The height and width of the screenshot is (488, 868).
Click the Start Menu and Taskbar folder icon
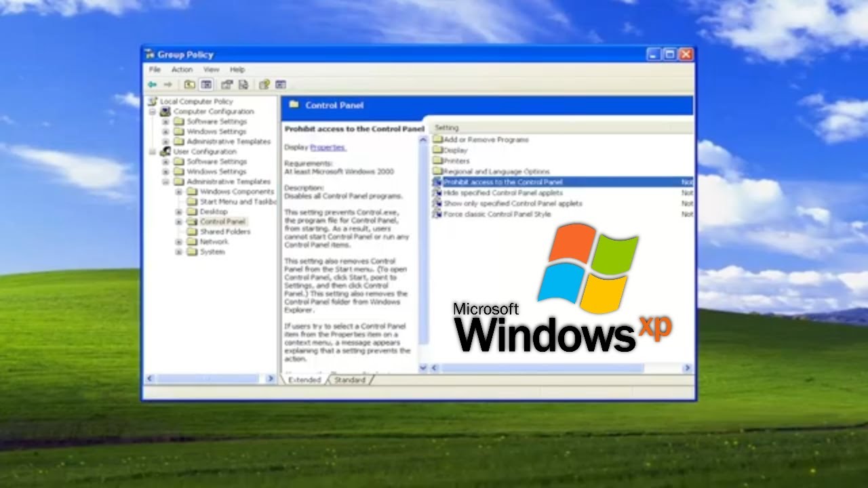[x=192, y=201]
